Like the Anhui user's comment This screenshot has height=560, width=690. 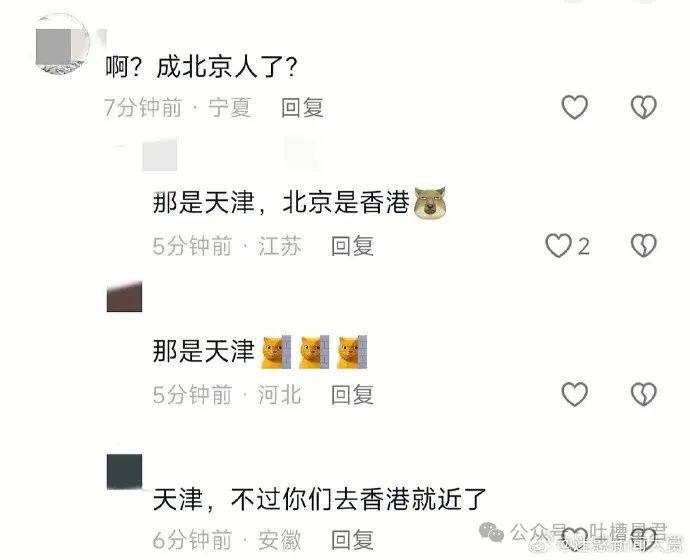[x=575, y=538]
